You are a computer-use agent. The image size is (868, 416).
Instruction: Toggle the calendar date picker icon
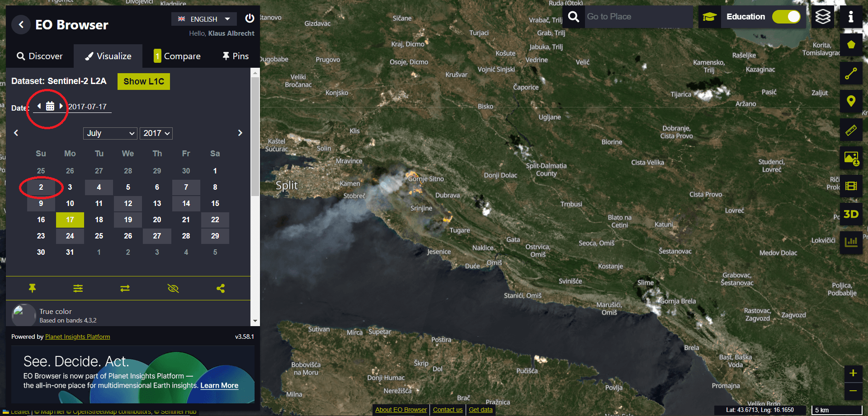(x=50, y=106)
